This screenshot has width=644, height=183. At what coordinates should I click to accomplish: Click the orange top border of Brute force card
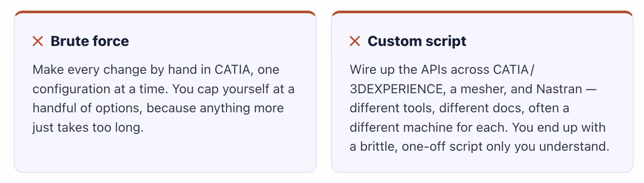165,13
